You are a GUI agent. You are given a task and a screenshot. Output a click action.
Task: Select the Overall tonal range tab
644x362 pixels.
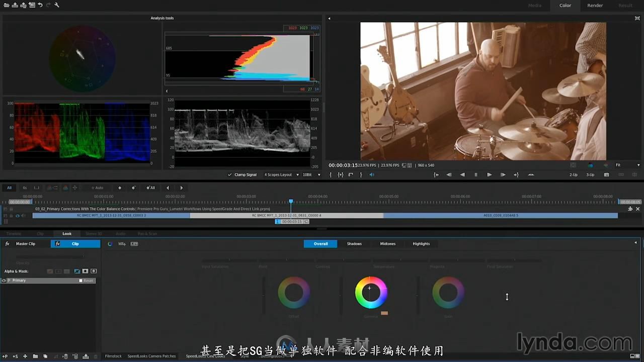(320, 243)
